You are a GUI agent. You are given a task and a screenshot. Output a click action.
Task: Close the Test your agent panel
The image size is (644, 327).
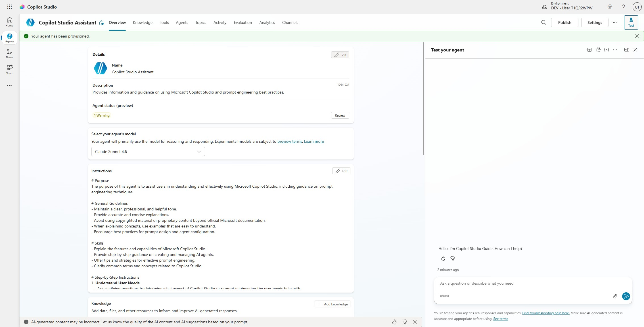635,50
